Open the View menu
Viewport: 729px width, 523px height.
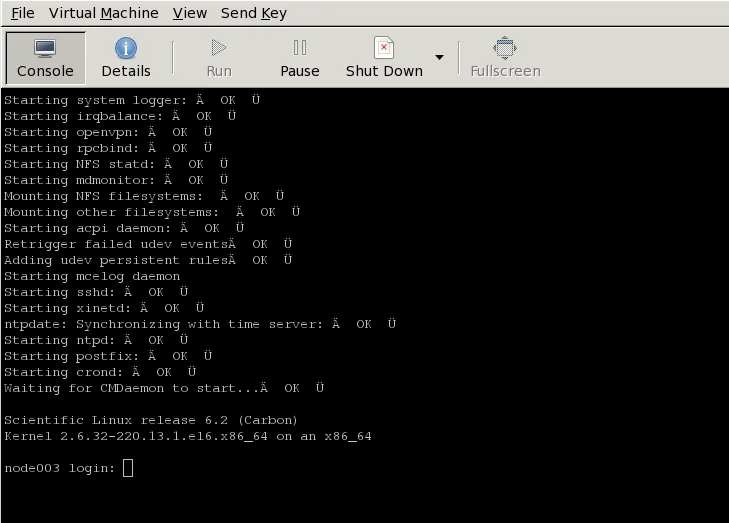click(190, 13)
